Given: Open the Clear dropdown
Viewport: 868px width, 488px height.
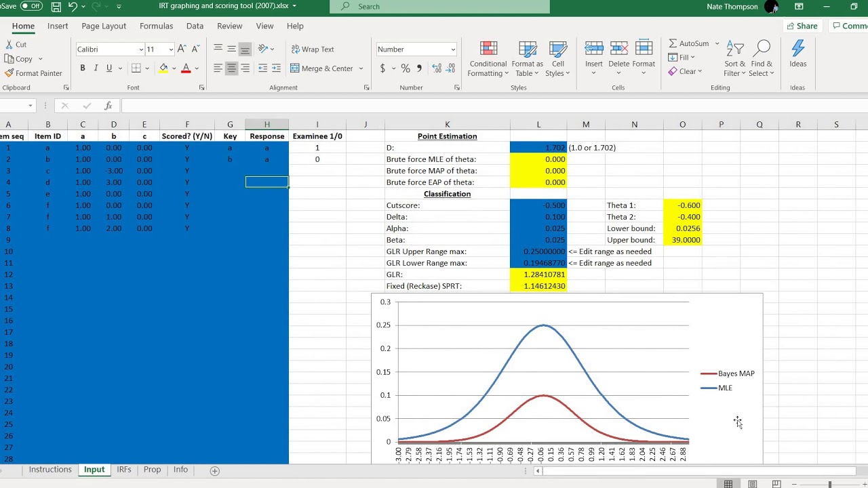Looking at the screenshot, I should pyautogui.click(x=685, y=72).
